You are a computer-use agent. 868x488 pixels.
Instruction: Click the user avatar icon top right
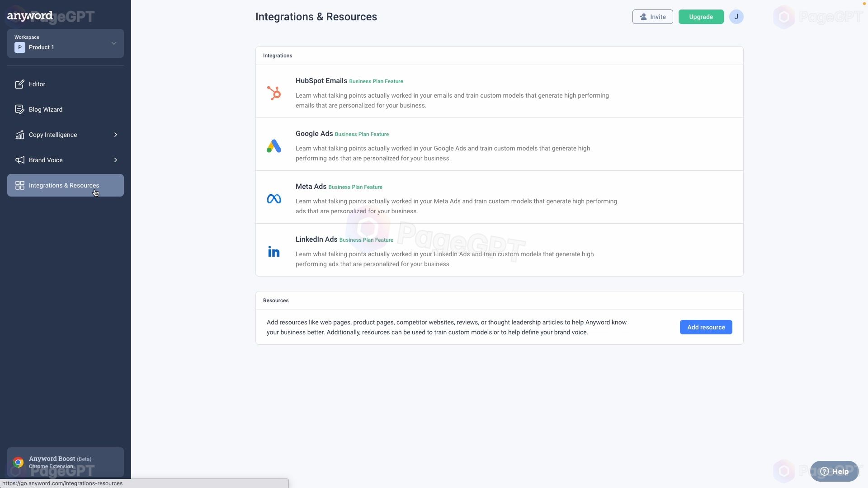click(x=736, y=16)
